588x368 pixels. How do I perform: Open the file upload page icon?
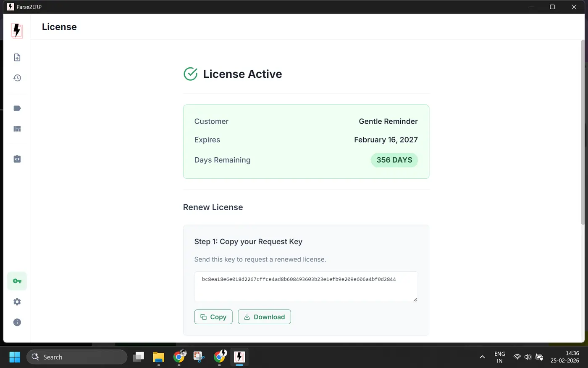pos(17,58)
